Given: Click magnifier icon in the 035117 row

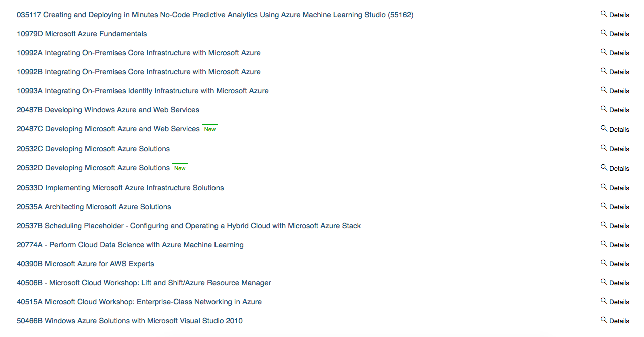Looking at the screenshot, I should pyautogui.click(x=604, y=14).
